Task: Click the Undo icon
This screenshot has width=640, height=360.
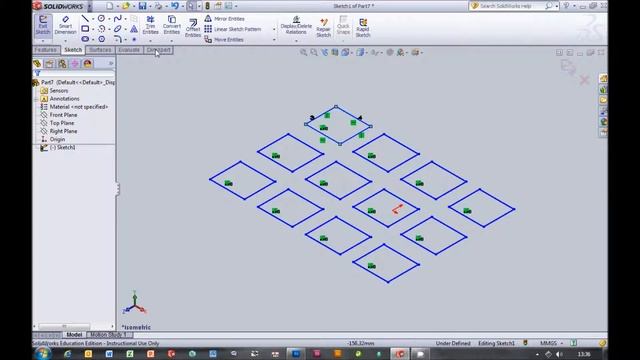Action: click(x=175, y=6)
